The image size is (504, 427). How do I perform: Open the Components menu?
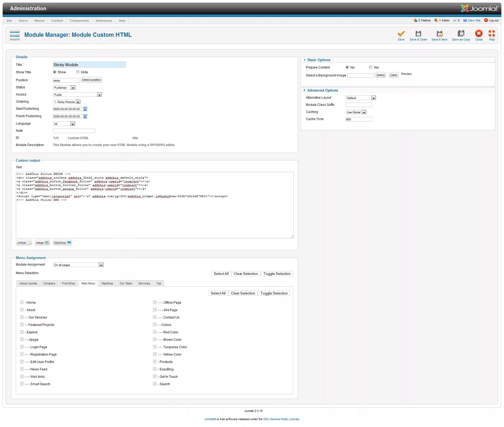[x=79, y=21]
